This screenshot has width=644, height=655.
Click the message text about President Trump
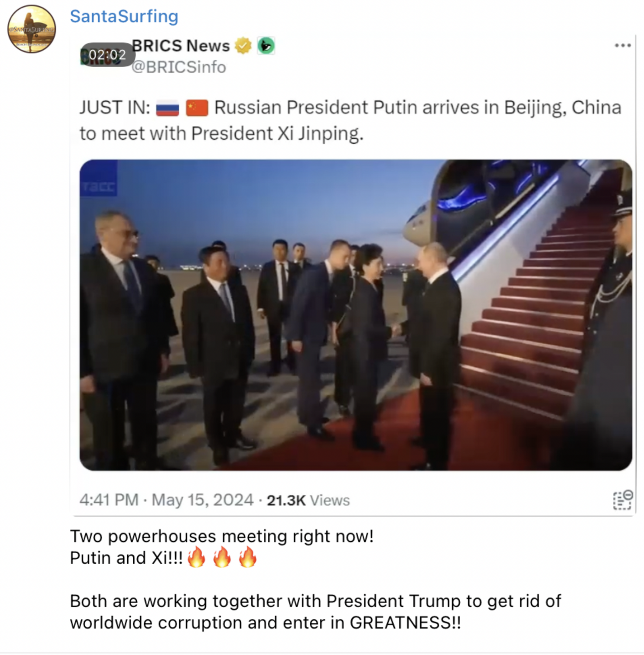pos(315,612)
